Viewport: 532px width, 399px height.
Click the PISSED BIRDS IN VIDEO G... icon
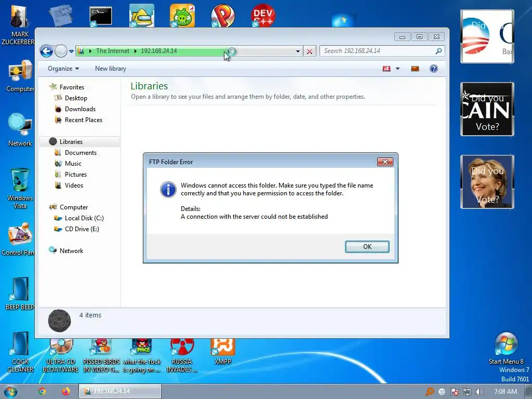tap(101, 355)
